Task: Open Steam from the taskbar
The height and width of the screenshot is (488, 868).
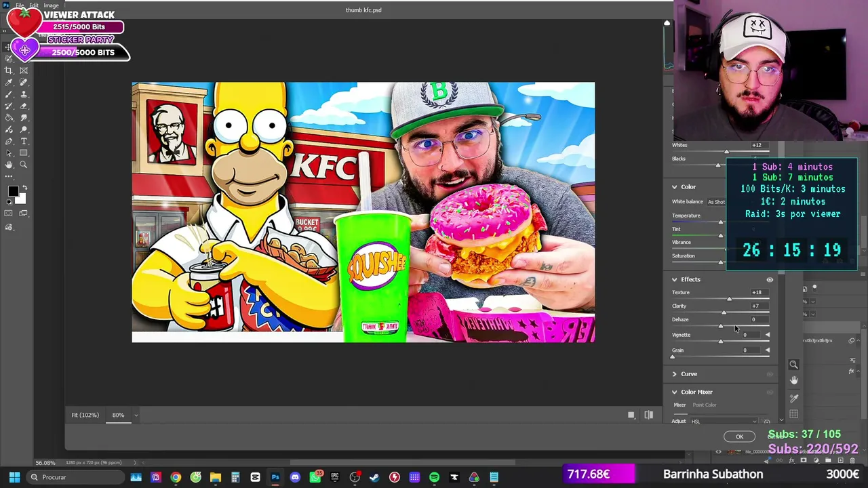Action: 374,477
